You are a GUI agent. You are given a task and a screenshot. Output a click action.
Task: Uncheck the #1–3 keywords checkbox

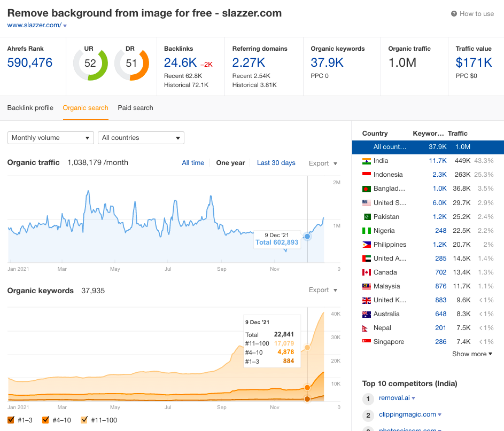click(x=12, y=420)
